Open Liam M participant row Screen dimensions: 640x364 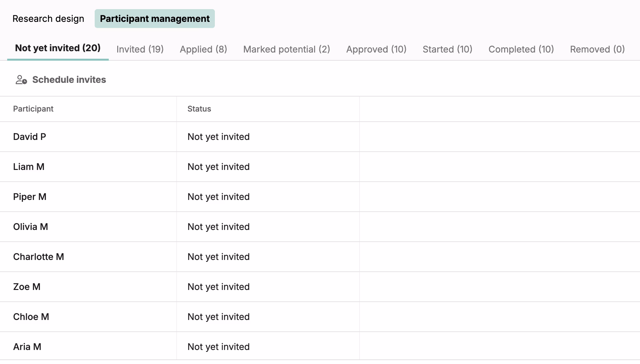29,167
